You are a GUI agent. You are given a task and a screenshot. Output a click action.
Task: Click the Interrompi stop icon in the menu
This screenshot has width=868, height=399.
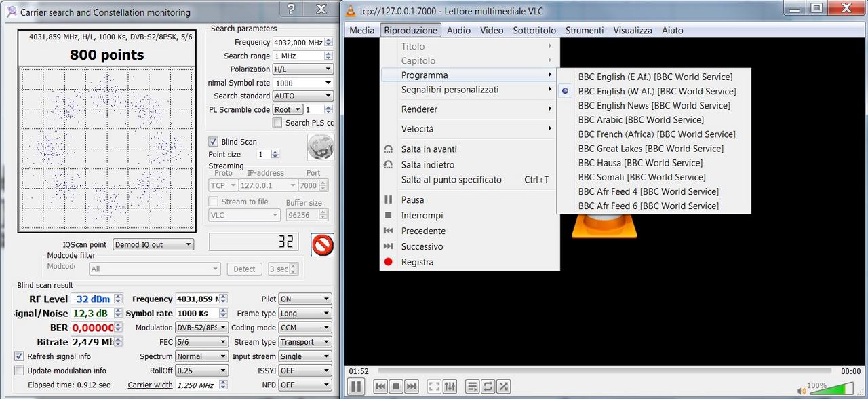pos(389,216)
